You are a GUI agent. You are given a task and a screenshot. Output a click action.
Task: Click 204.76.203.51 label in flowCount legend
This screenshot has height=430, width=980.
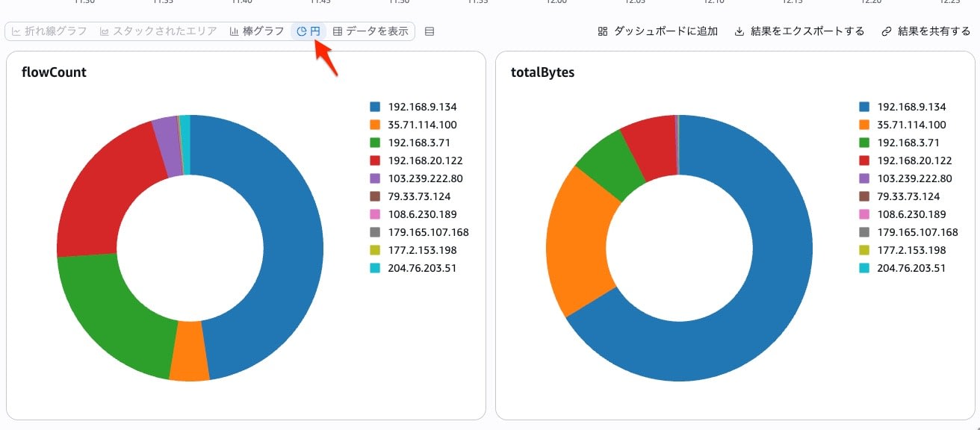click(423, 268)
